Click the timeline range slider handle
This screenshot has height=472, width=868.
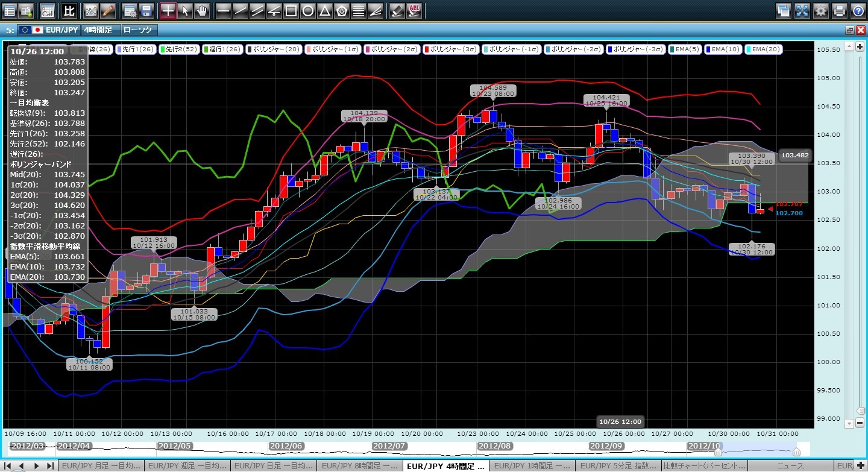coord(797,452)
